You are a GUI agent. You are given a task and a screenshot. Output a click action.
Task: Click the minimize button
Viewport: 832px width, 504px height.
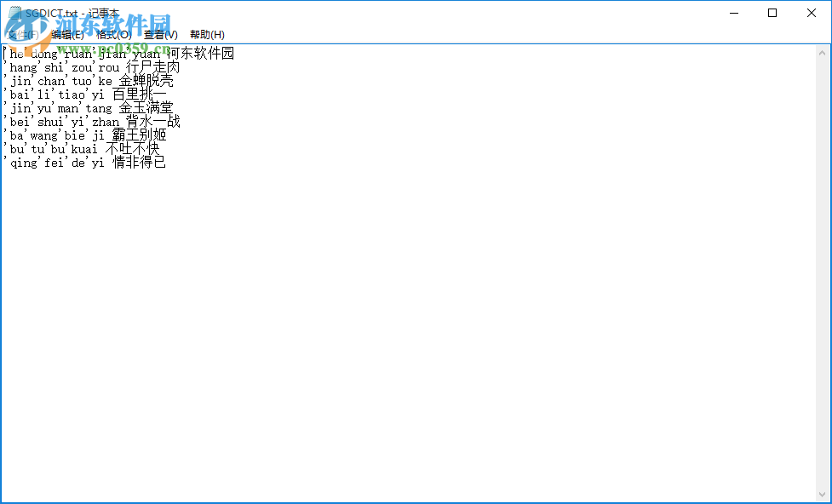(x=733, y=13)
